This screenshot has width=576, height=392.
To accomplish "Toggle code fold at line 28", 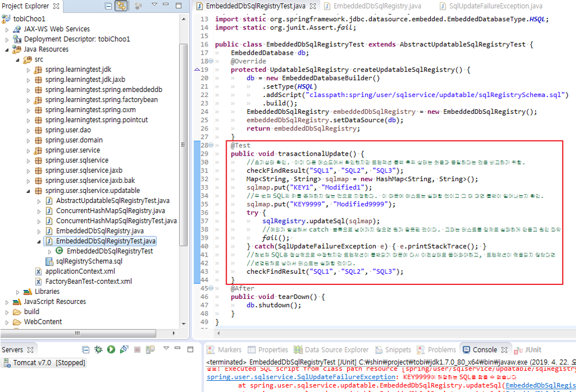I will (211, 146).
